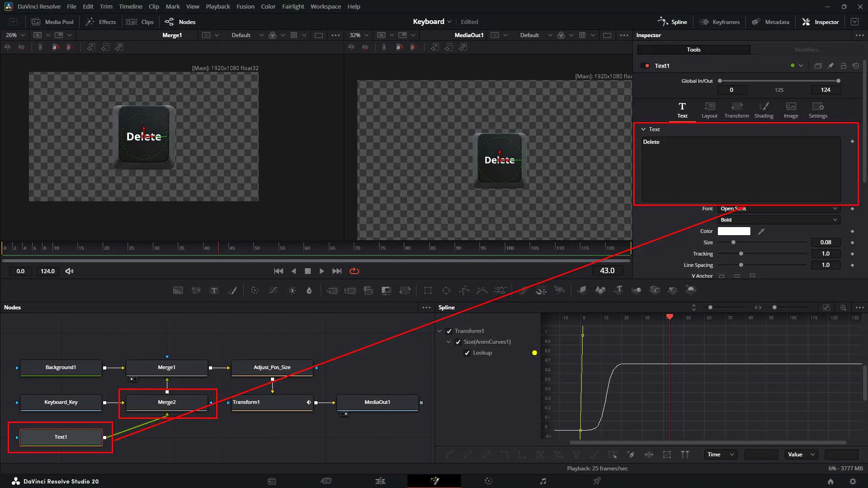Open the Time dropdown in Spline editor
Image resolution: width=868 pixels, height=488 pixels.
(721, 455)
